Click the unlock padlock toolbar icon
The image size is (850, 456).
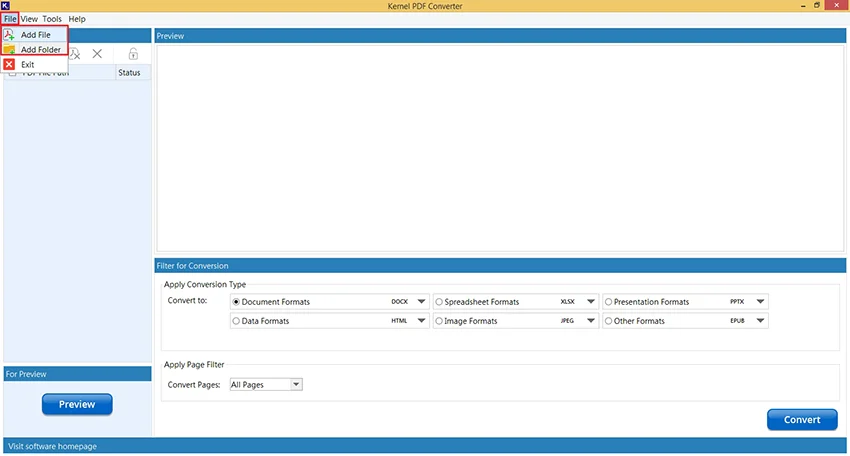tap(133, 54)
